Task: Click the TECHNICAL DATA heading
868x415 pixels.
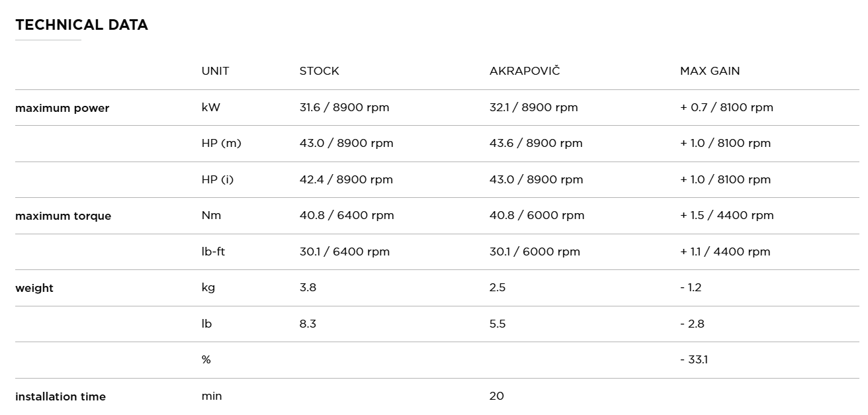Action: [x=81, y=25]
